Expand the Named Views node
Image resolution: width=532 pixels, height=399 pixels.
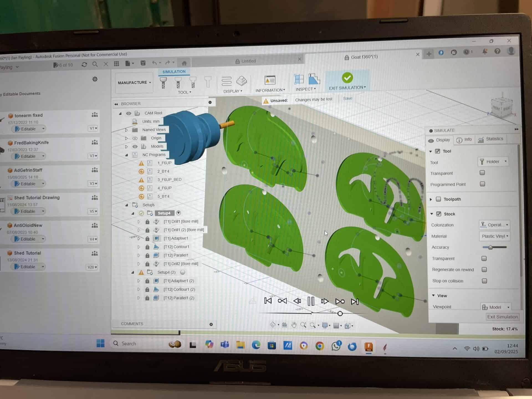click(126, 130)
